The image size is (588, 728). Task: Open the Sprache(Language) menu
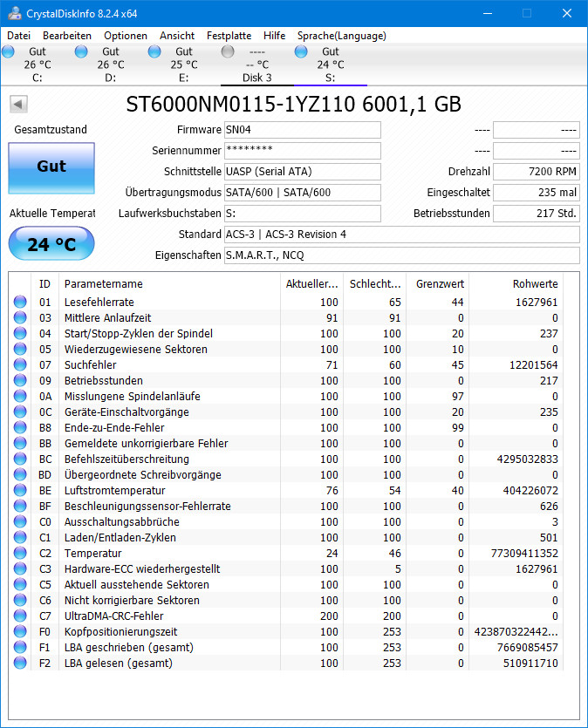(342, 36)
